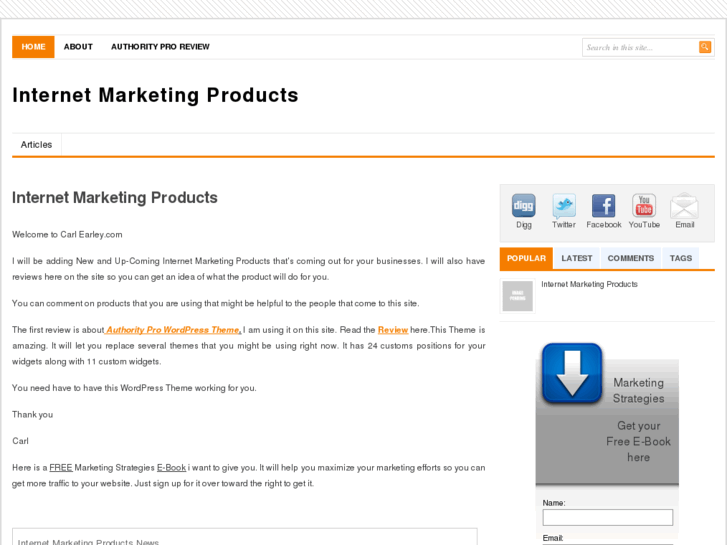Open the orange Review link
727x545 pixels.
tap(393, 330)
